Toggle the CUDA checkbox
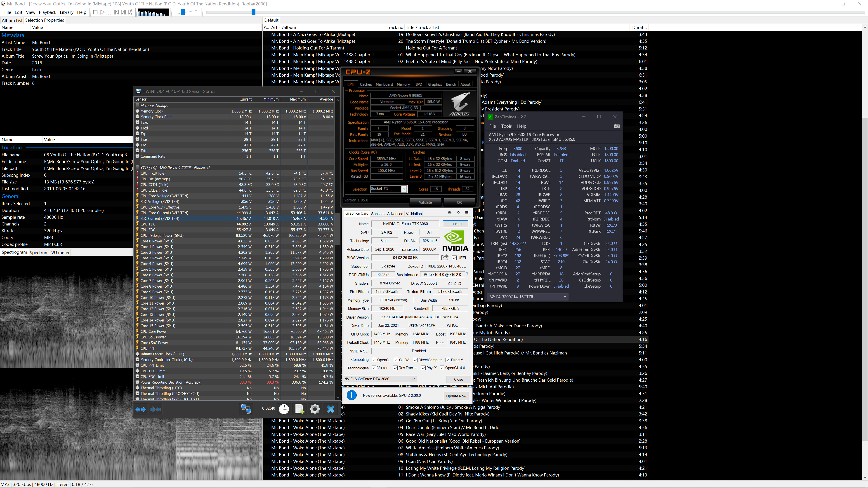The width and height of the screenshot is (868, 488). click(x=396, y=360)
